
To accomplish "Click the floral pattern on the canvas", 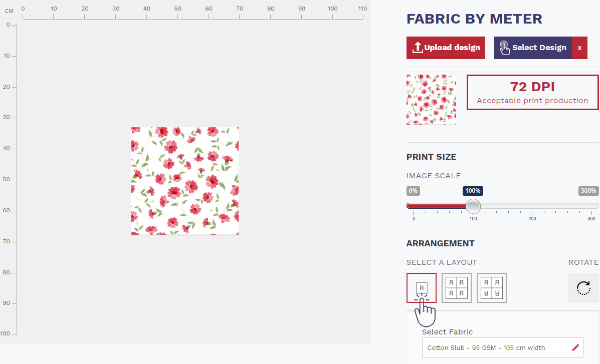I will [x=185, y=181].
